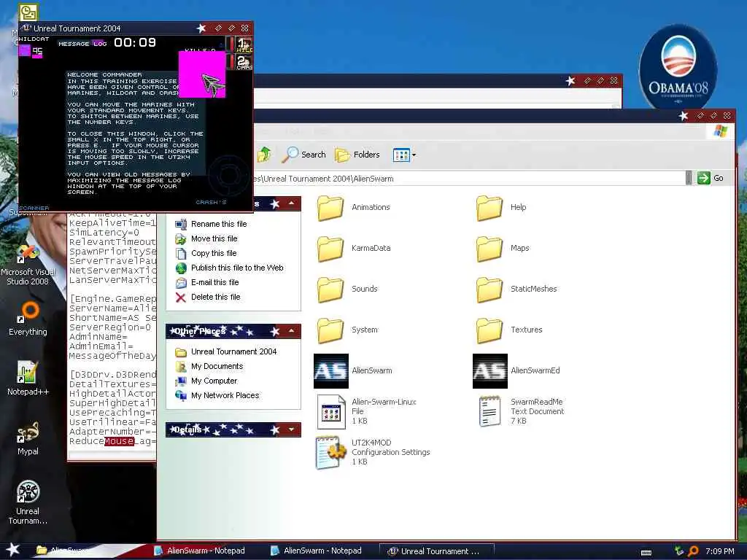
Task: Select marine 2 Crash portrait in game
Action: [244, 63]
